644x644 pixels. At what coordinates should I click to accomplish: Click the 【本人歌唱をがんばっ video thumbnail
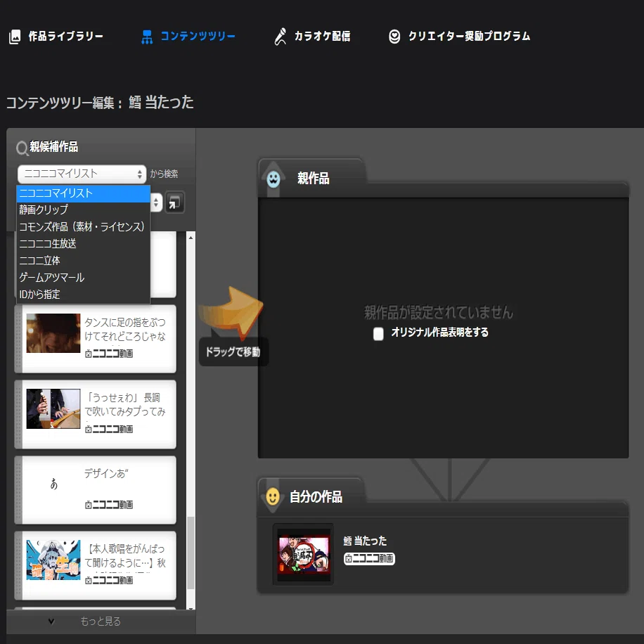pyautogui.click(x=53, y=560)
